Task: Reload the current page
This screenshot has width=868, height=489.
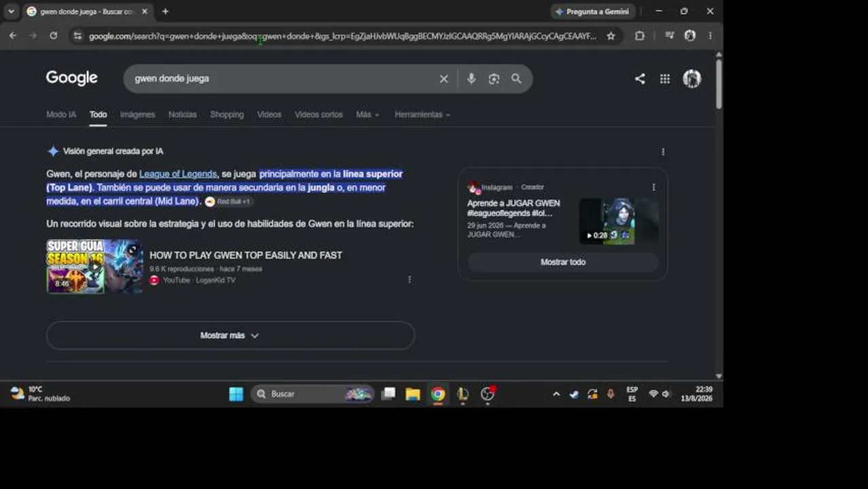Action: (x=53, y=36)
